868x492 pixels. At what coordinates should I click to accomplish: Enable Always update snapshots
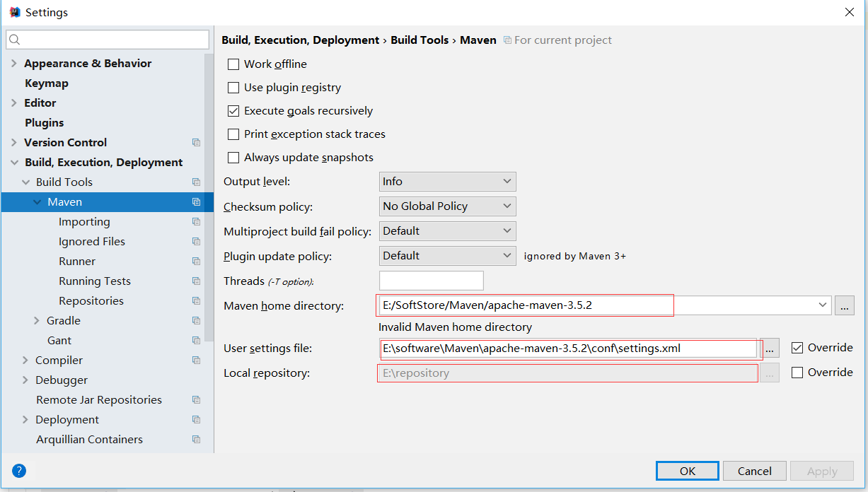tap(233, 158)
